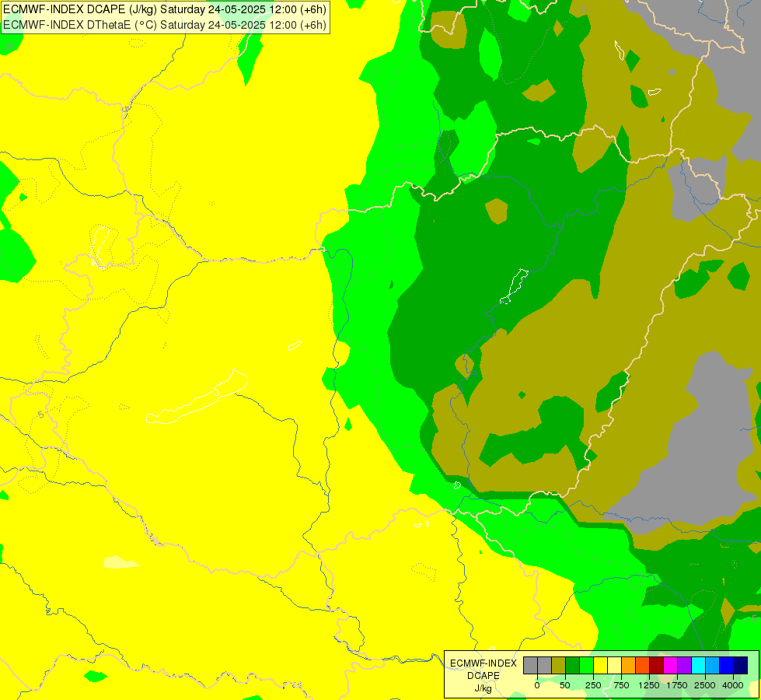Click the olive legend swatch before 50
Image resolution: width=761 pixels, height=700 pixels.
pyautogui.click(x=559, y=666)
